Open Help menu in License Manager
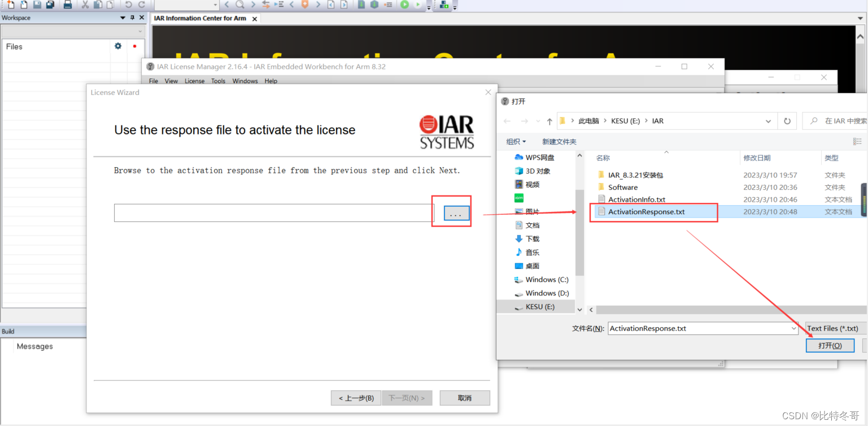Image resolution: width=868 pixels, height=426 pixels. [271, 81]
